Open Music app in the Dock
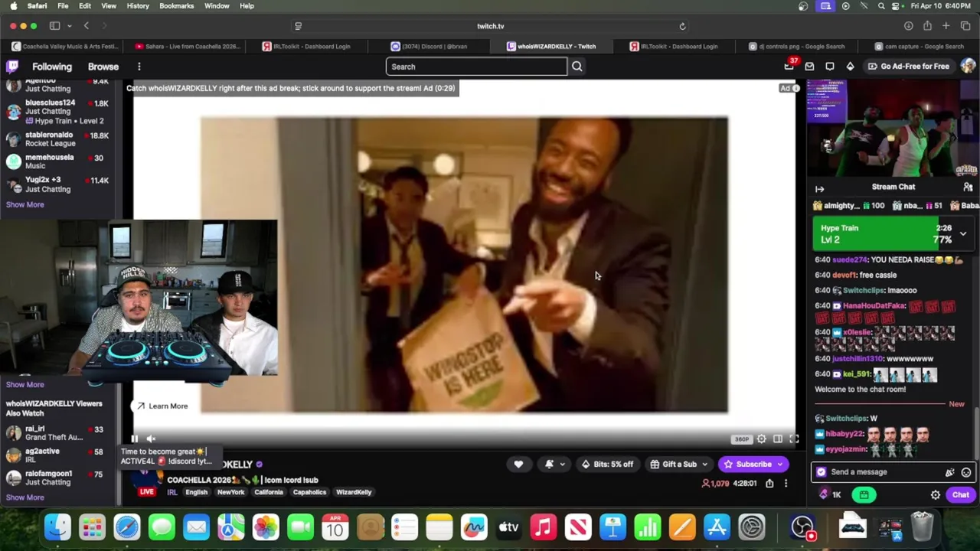The width and height of the screenshot is (980, 551). (543, 527)
